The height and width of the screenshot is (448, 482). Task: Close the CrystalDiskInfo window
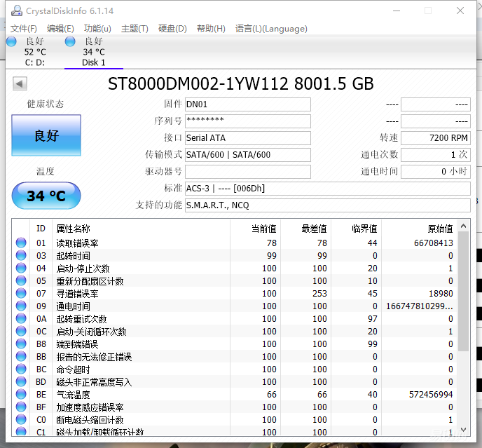tap(460, 11)
